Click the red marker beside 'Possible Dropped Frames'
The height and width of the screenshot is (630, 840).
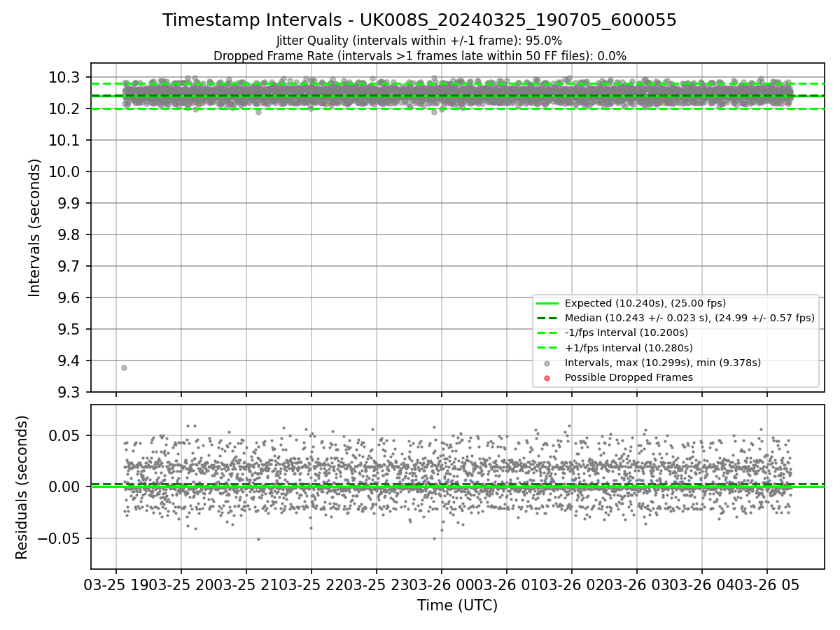pos(547,378)
